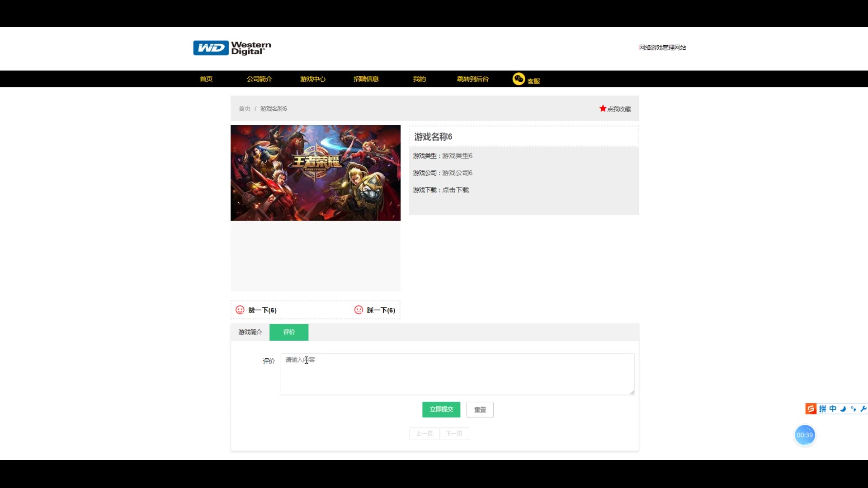This screenshot has width=868, height=488.
Task: Click the smiley face 赞一下 icon
Action: pyautogui.click(x=240, y=310)
